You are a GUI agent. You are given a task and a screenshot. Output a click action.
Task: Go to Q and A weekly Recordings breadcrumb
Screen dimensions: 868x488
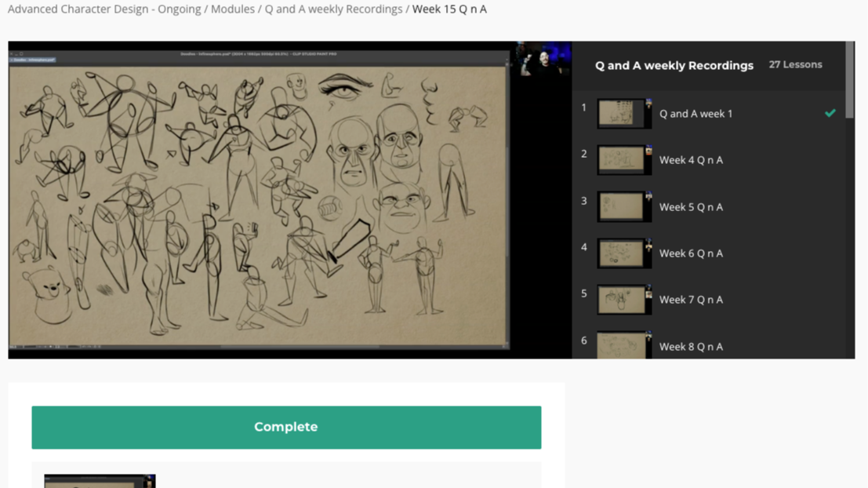(x=333, y=9)
